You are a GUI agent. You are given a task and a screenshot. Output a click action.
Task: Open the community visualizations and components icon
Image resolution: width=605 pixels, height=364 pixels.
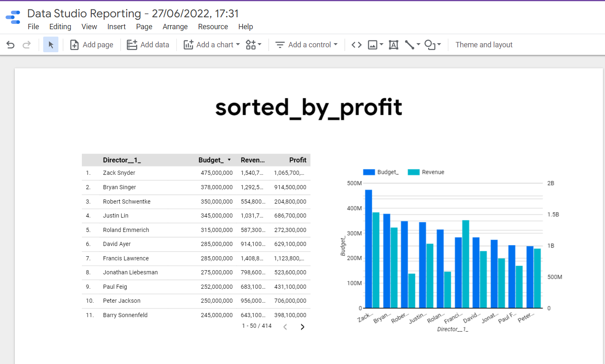coord(253,45)
